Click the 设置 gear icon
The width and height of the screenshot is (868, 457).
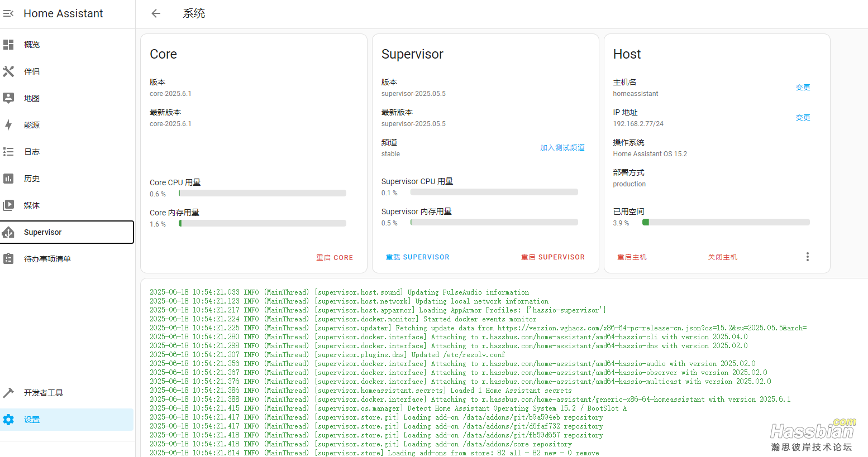[x=8, y=420]
